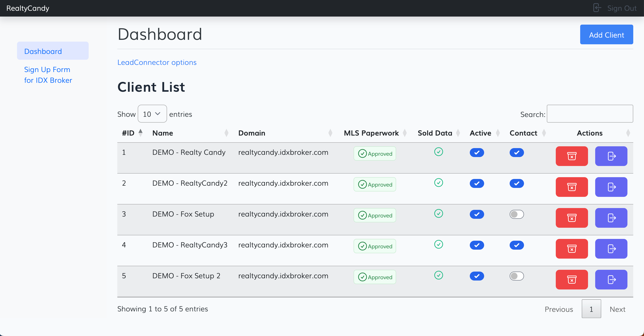Click the purple login icon for DEMO - RealtyCandy2

611,187
